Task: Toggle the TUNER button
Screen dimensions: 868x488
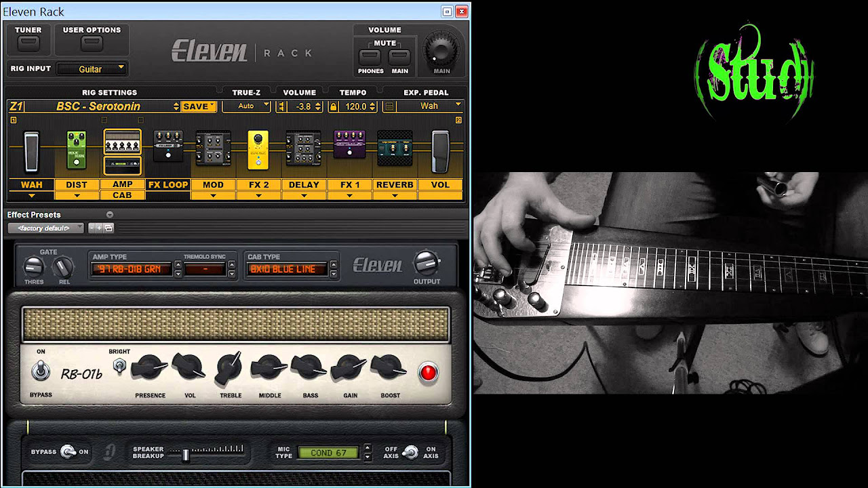Action: 28,43
